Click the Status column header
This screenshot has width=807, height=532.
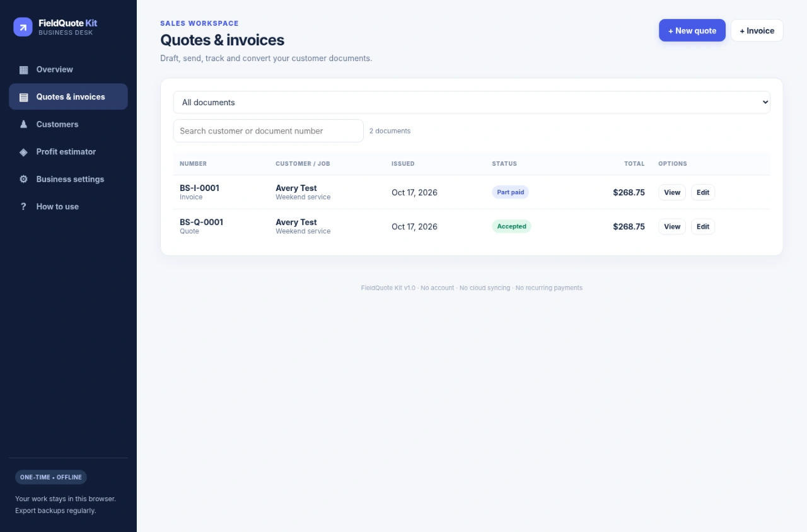[504, 163]
